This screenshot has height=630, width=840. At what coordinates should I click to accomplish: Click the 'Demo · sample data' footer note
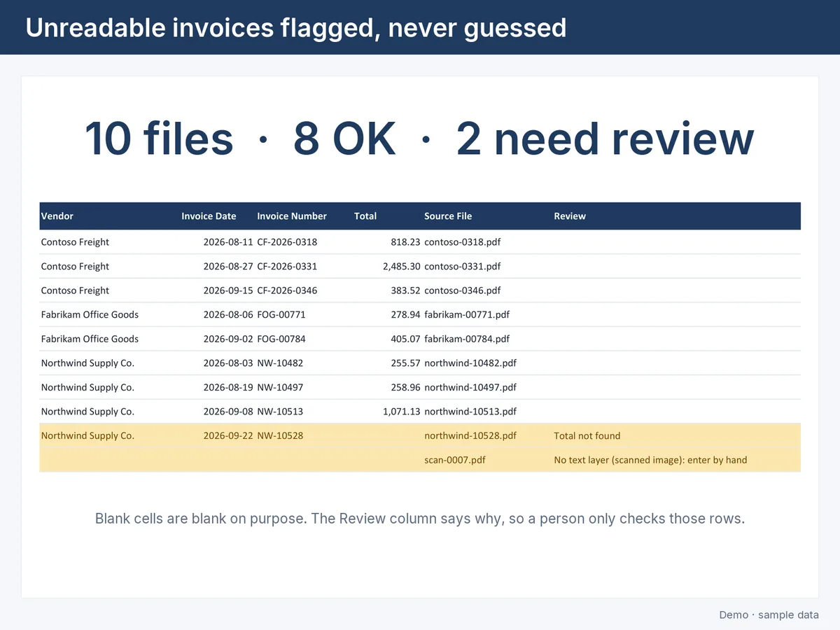769,615
